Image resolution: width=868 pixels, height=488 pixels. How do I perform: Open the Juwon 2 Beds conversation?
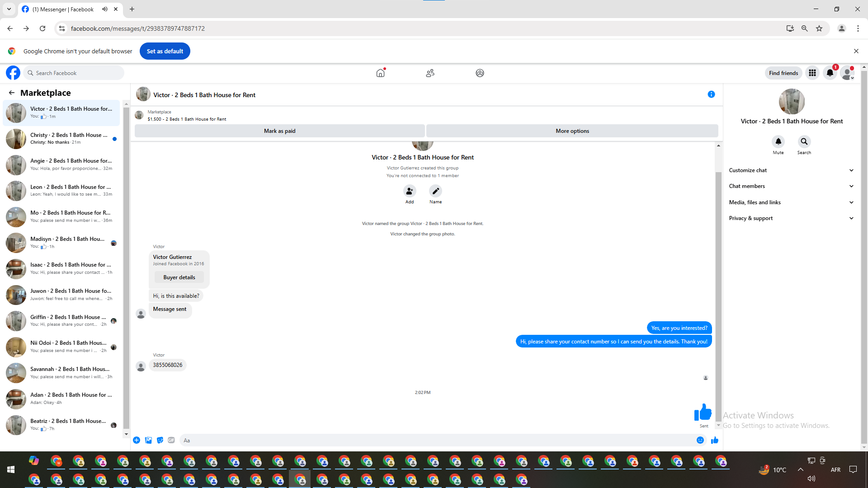click(x=61, y=295)
